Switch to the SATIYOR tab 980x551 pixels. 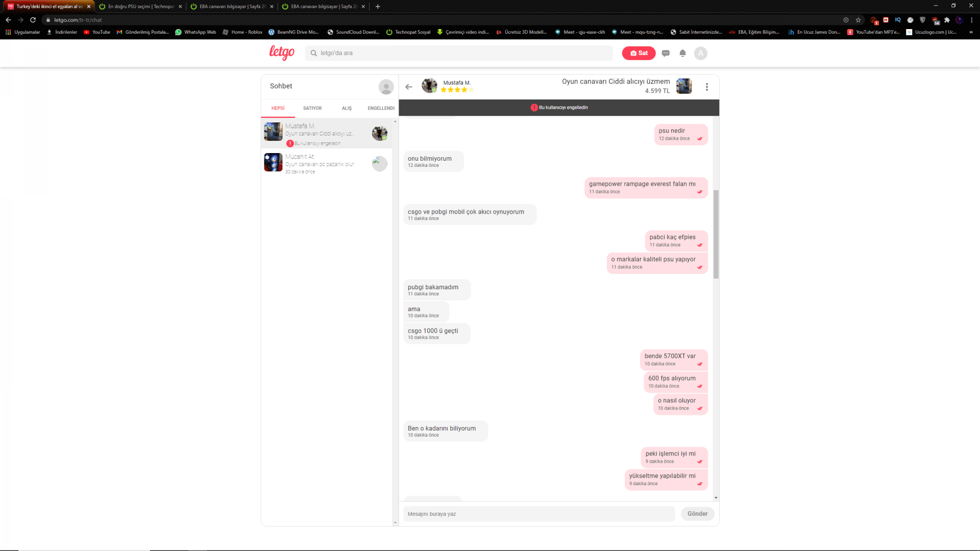(x=312, y=108)
